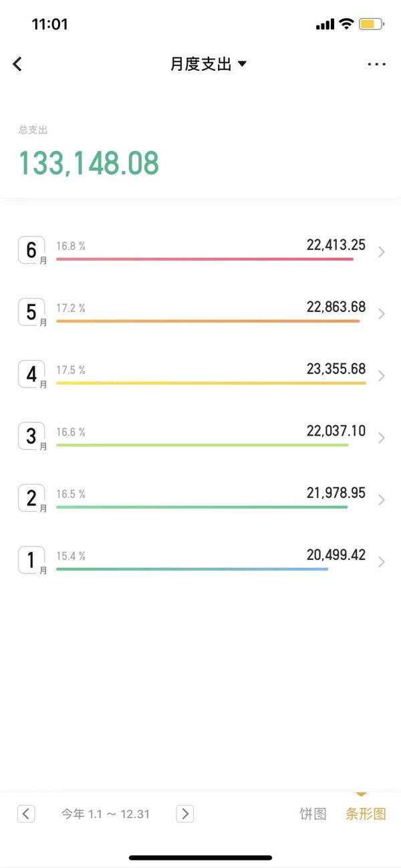Tap the 5月 month badge icon
The height and width of the screenshot is (868, 401).
pyautogui.click(x=32, y=313)
